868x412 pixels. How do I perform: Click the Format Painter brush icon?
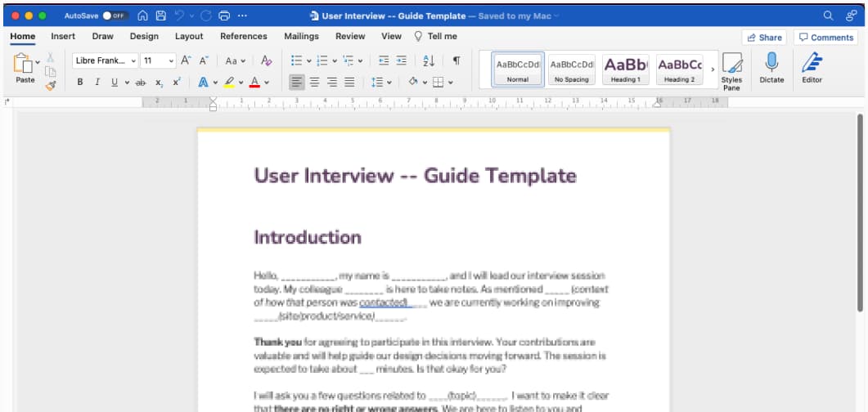(50, 84)
